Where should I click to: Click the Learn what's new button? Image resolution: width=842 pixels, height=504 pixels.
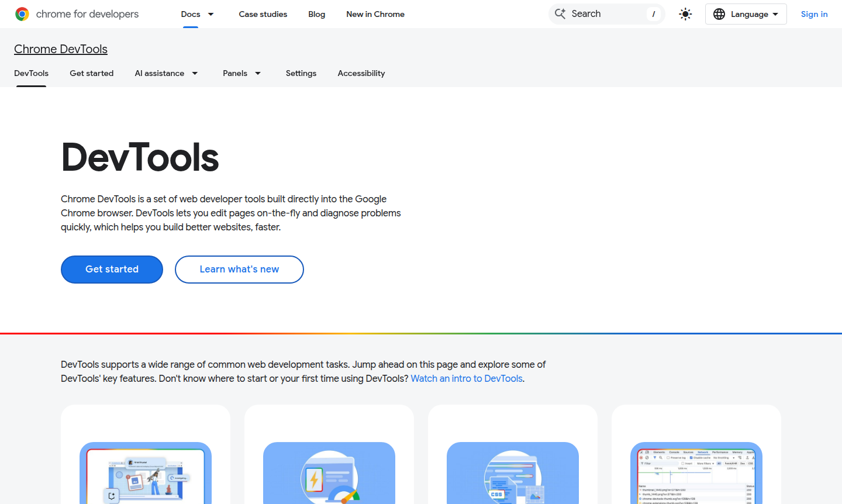[239, 269]
